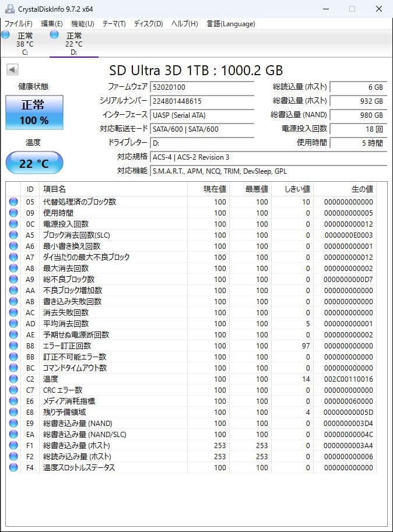Click the serial number field 224801448615
Screen dimensions: 393x532
point(202,101)
